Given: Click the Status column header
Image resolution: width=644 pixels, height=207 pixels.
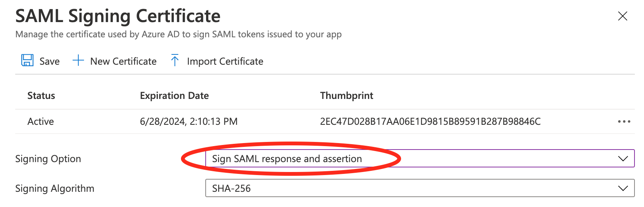Looking at the screenshot, I should click(x=41, y=96).
